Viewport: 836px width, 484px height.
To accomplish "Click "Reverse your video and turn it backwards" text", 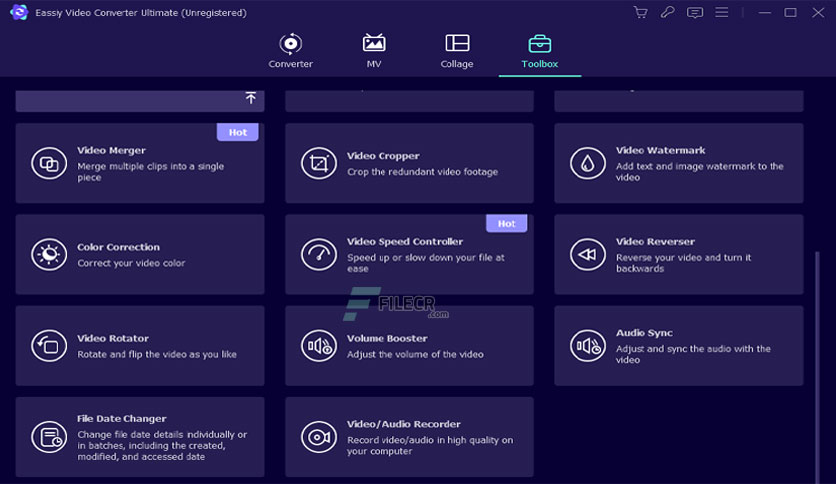I will (x=684, y=263).
